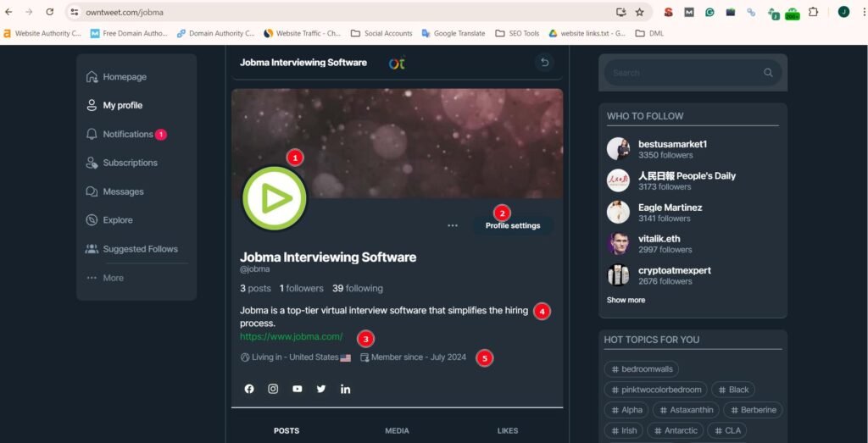The height and width of the screenshot is (443, 868).
Task: Click the Explore compass icon
Action: [x=92, y=220]
